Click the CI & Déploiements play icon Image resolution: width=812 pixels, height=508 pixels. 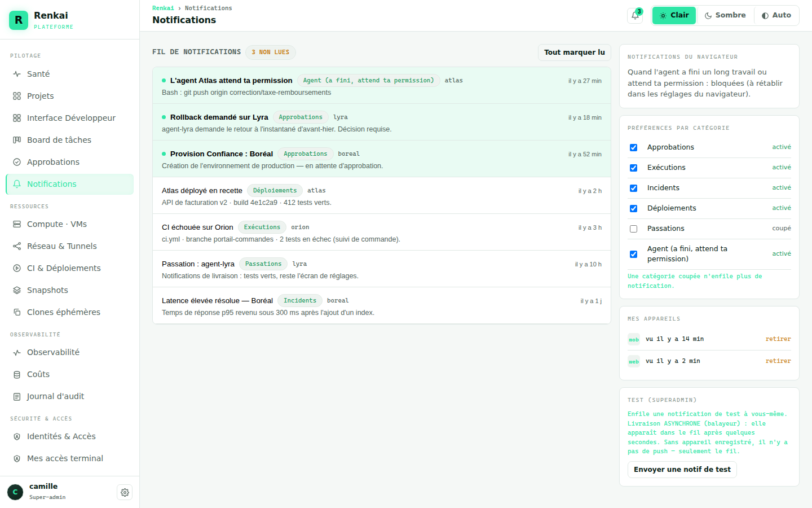pos(17,268)
